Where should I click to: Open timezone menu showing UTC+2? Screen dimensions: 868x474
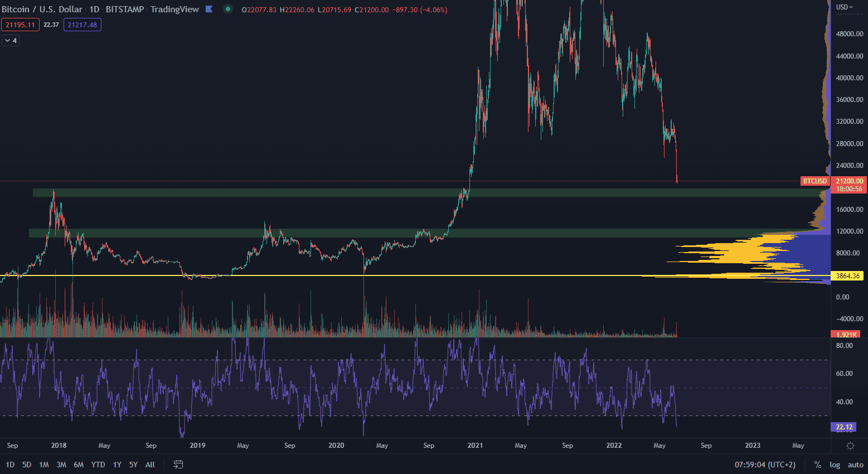pos(764,465)
